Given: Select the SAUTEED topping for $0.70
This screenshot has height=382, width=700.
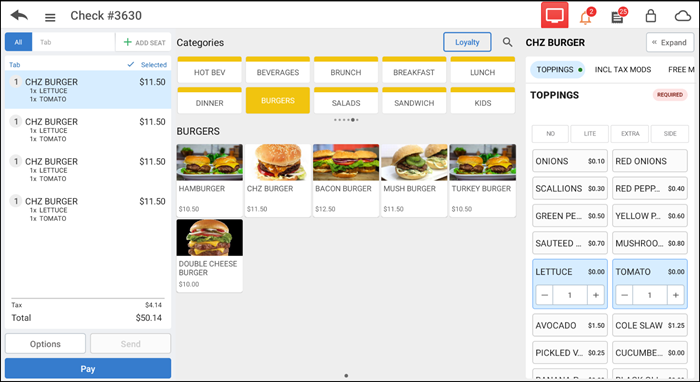Looking at the screenshot, I should (x=570, y=243).
